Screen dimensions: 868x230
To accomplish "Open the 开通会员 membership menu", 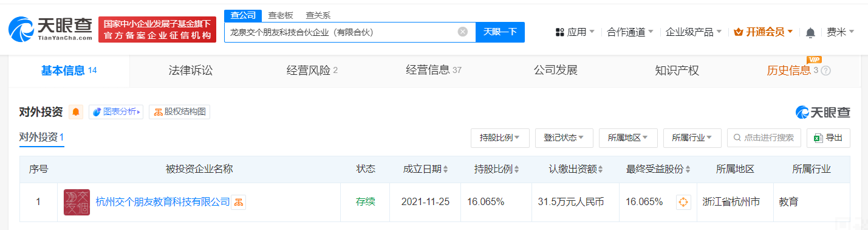I will [x=764, y=32].
